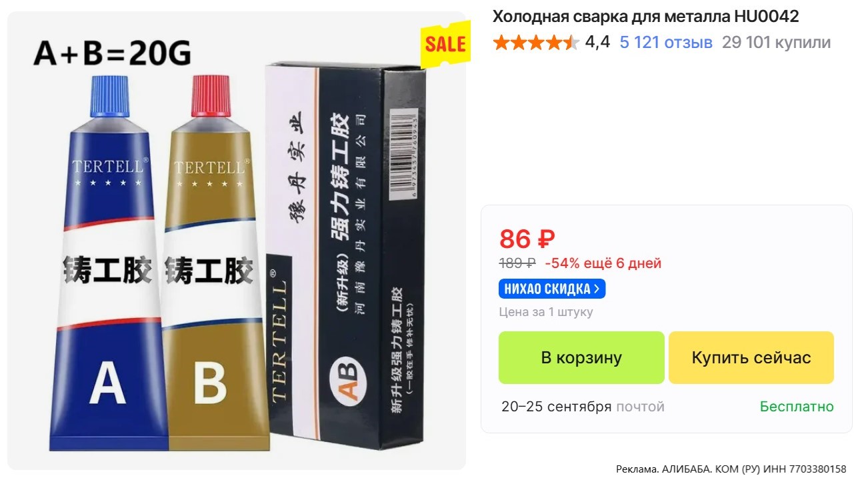The width and height of the screenshot is (868, 480).
Task: Click the Купить сейчас button
Action: 751,357
